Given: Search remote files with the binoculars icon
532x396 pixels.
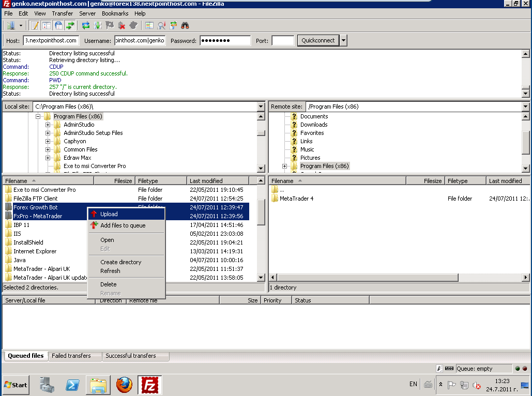Looking at the screenshot, I should (185, 25).
